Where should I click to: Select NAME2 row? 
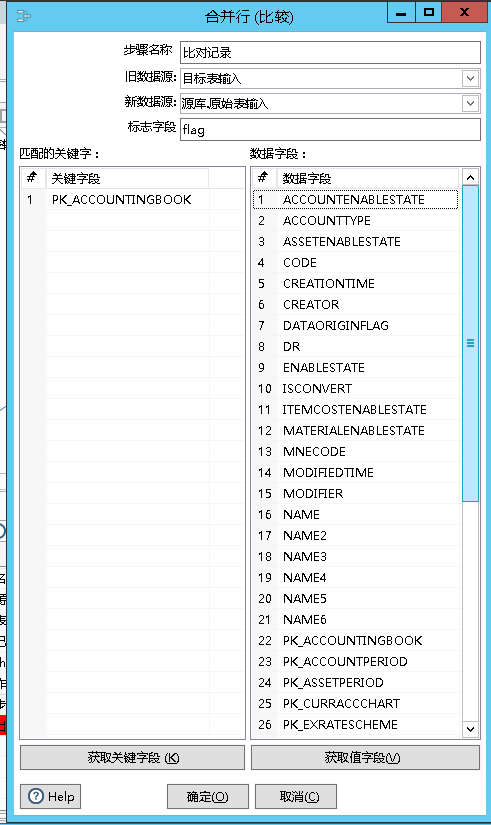pos(355,536)
